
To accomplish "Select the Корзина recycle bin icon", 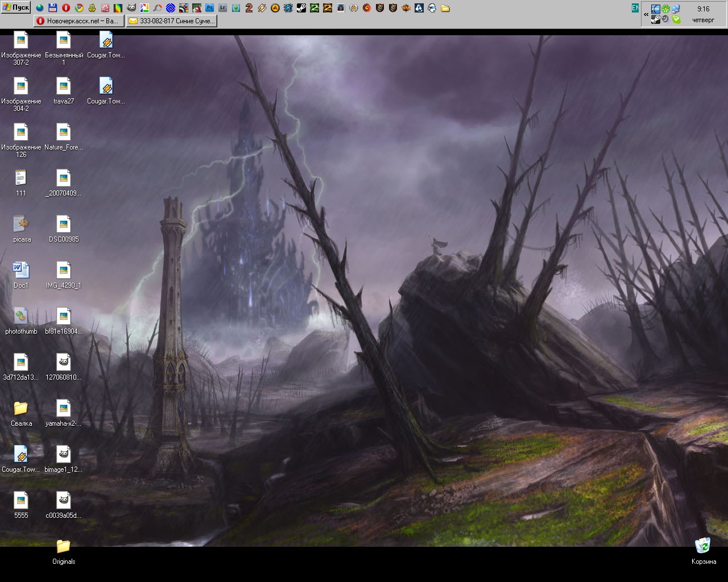I will click(704, 551).
